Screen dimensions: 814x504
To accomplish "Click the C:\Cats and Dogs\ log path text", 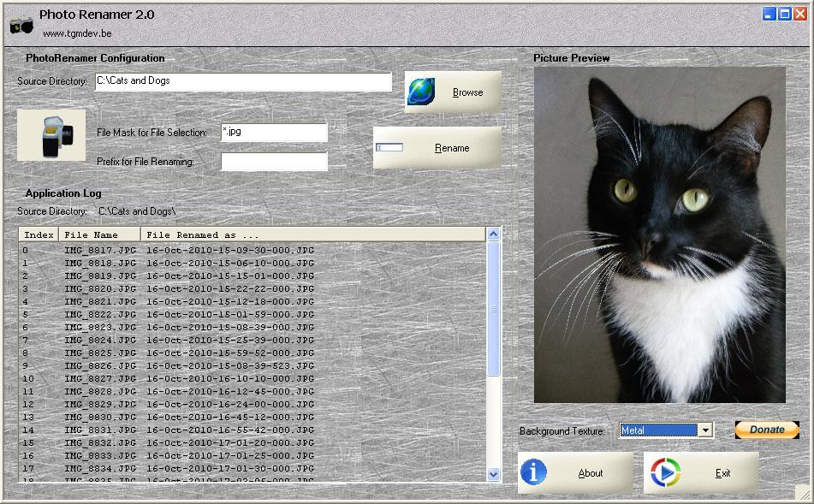I will 137,211.
